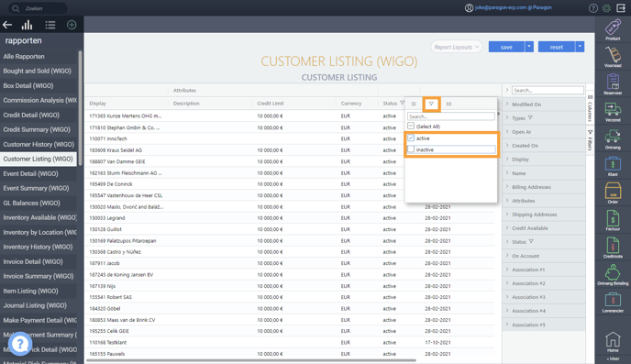The width and height of the screenshot is (631, 364).
Task: Open the settings gear icon
Action: (606, 8)
